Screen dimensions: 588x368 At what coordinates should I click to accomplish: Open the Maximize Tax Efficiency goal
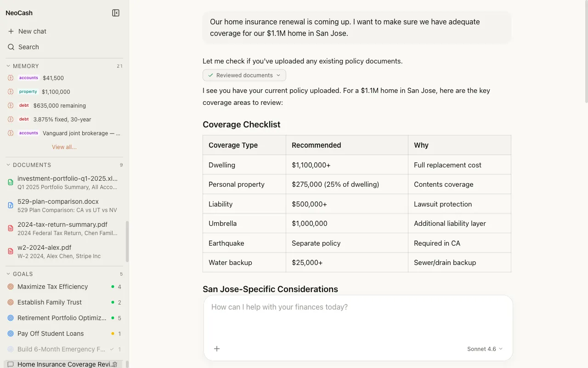[x=52, y=287]
